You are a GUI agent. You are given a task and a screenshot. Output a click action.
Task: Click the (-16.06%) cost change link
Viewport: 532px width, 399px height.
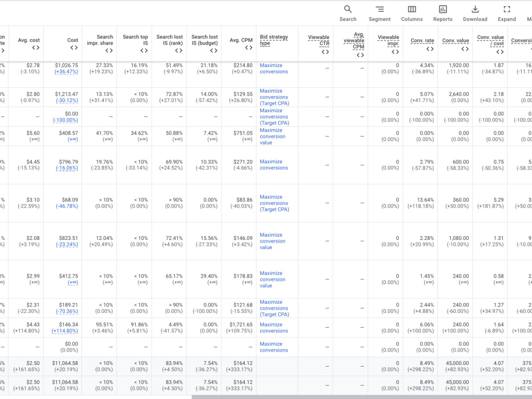pyautogui.click(x=67, y=168)
